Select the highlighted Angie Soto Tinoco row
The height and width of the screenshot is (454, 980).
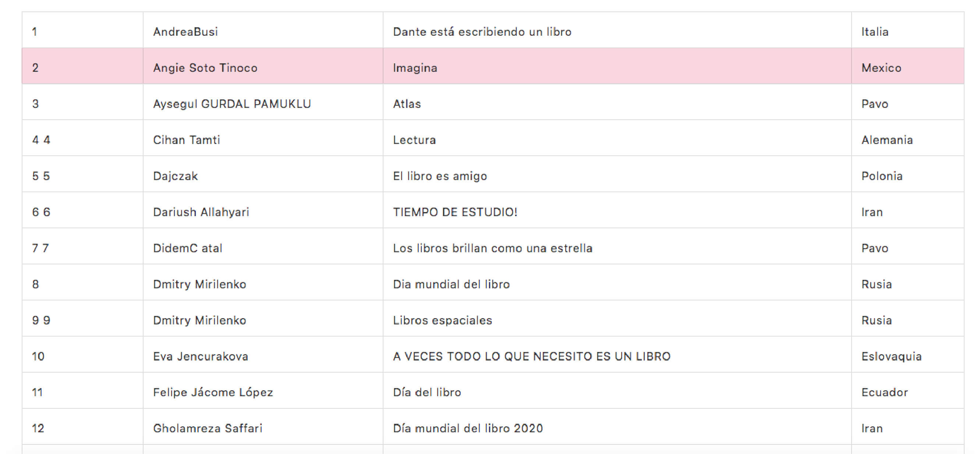click(x=493, y=66)
